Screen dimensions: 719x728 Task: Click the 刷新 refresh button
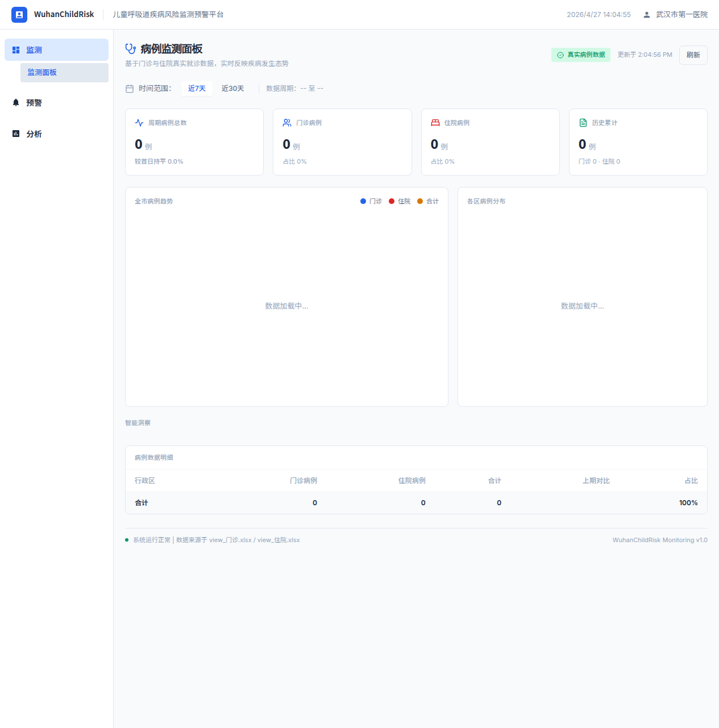click(693, 55)
